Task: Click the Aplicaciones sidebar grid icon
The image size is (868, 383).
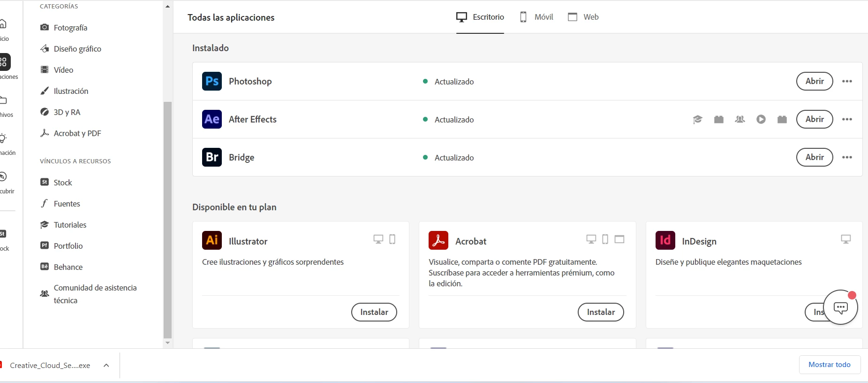Action: [x=4, y=61]
